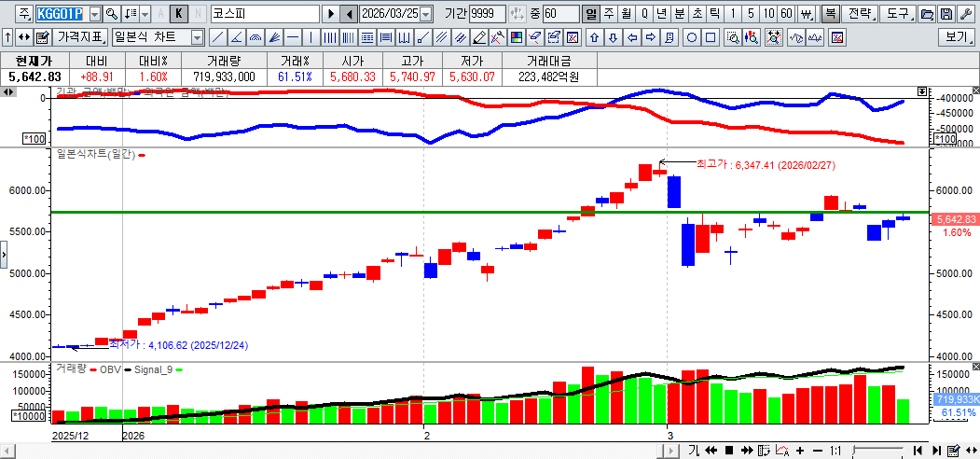The image size is (980, 459).
Task: Expand the 일본식 차트 chart type dropdown
Action: 197,38
